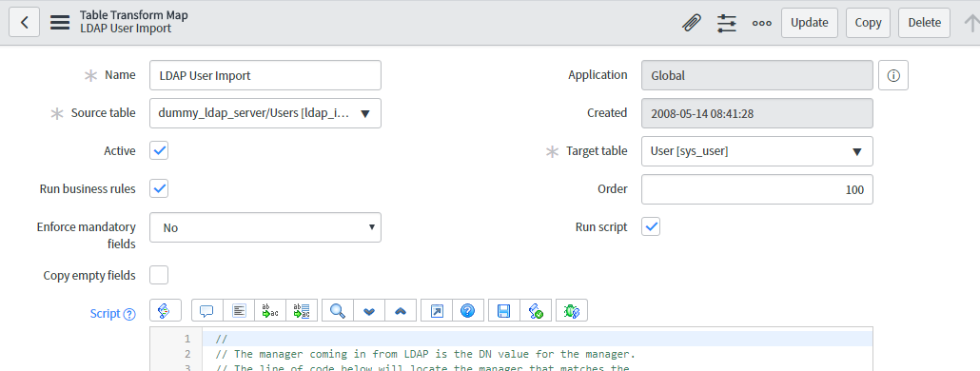980x371 pixels.
Task: Show Application info via the circled i icon
Action: 893,75
